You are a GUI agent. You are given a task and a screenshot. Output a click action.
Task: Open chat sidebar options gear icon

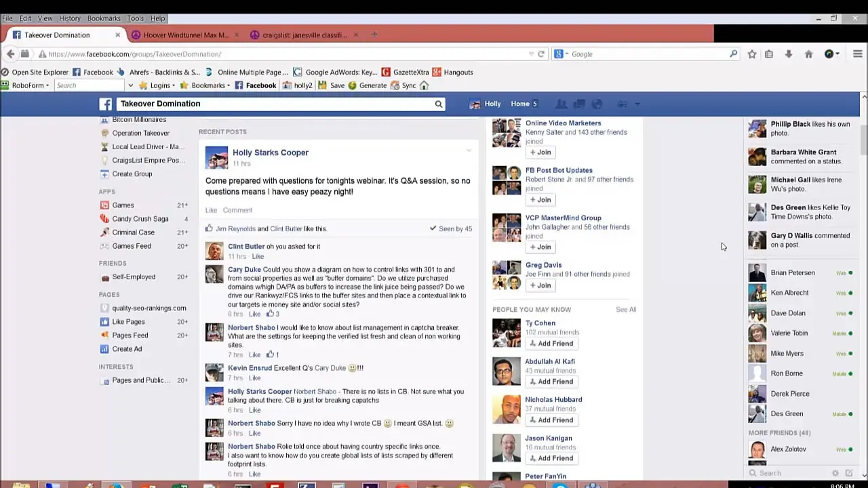coord(835,473)
